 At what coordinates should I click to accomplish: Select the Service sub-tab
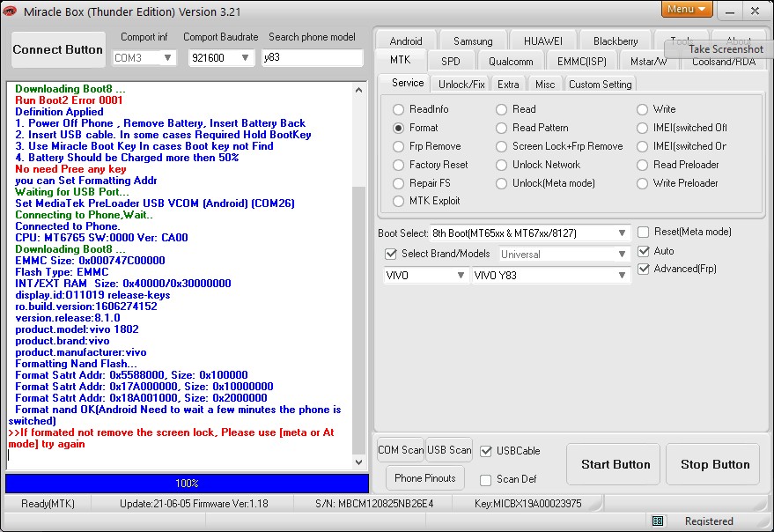coord(408,83)
